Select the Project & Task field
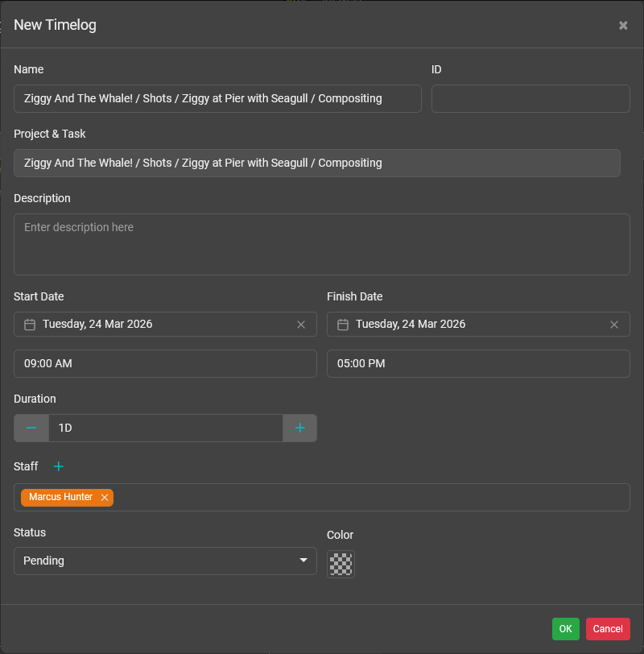 point(316,163)
